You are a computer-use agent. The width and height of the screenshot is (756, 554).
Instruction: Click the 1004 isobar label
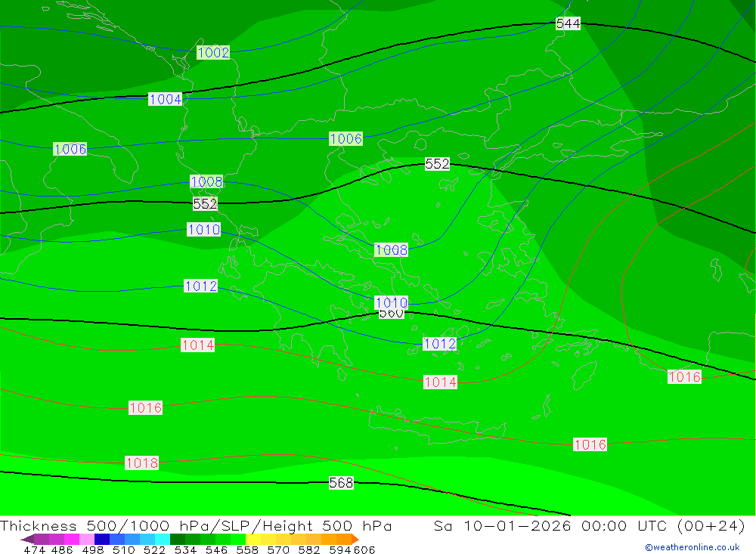(166, 99)
